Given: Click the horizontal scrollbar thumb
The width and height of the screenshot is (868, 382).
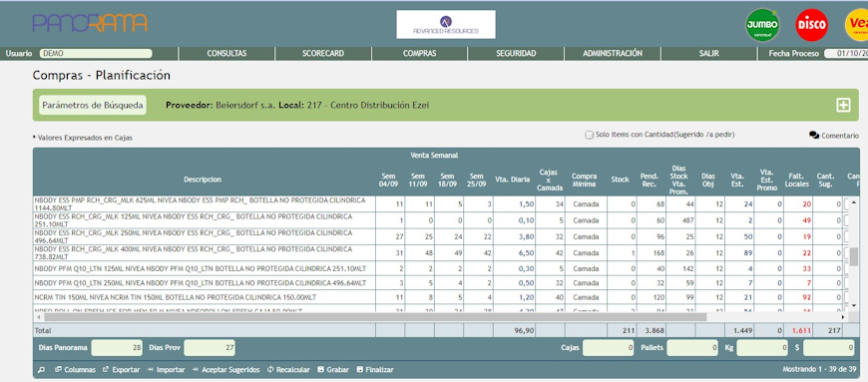Looking at the screenshot, I should coord(375,317).
